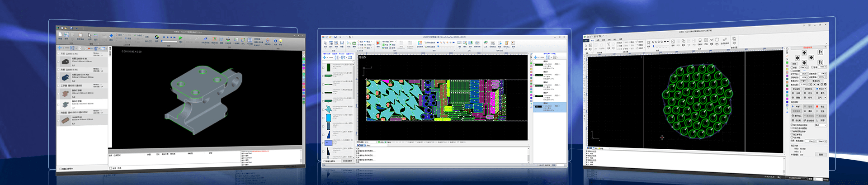This screenshot has height=185, width=868.
Task: Click the blue info icon in left window
Action: (x=275, y=40)
